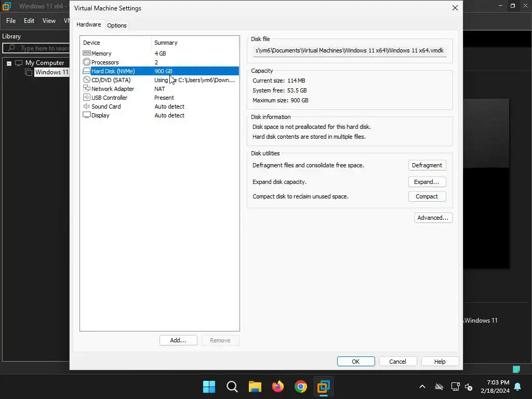The height and width of the screenshot is (399, 532).
Task: Click the Hard Disk (NVMe) drive icon
Action: (87, 71)
